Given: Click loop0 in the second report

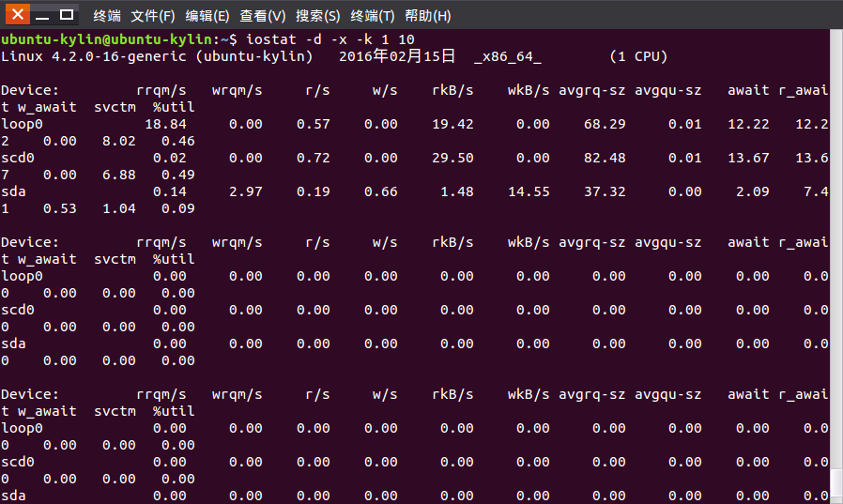Looking at the screenshot, I should [x=22, y=276].
